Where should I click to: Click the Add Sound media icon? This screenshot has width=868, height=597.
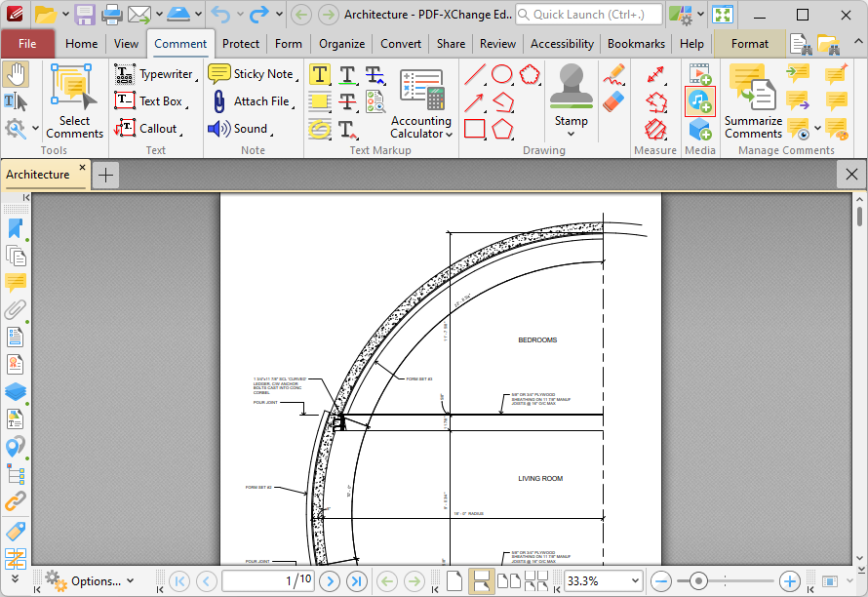pyautogui.click(x=699, y=101)
